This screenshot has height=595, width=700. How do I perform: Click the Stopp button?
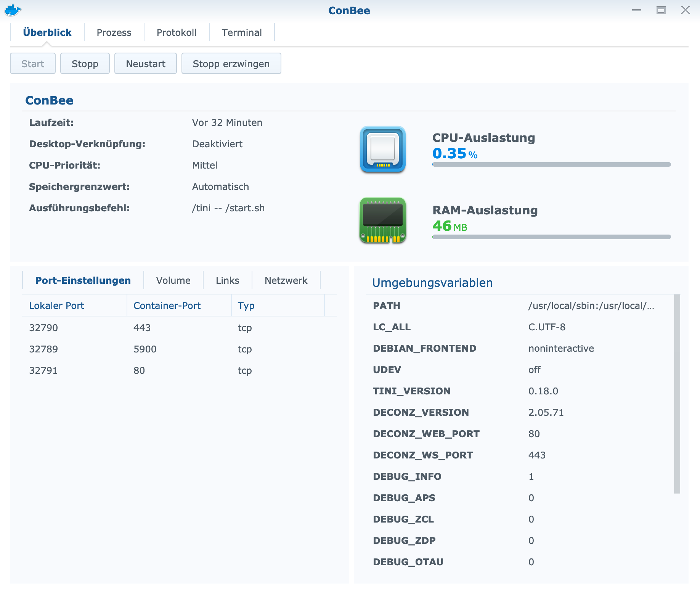[85, 63]
